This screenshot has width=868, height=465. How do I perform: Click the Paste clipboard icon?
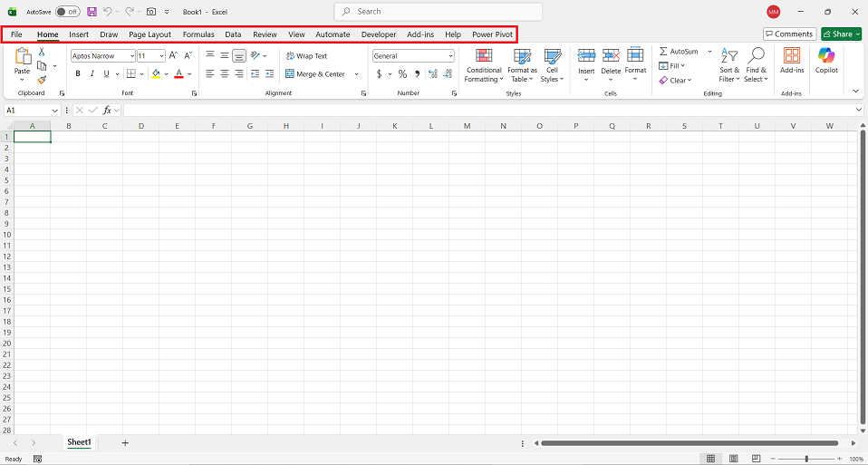tap(23, 56)
